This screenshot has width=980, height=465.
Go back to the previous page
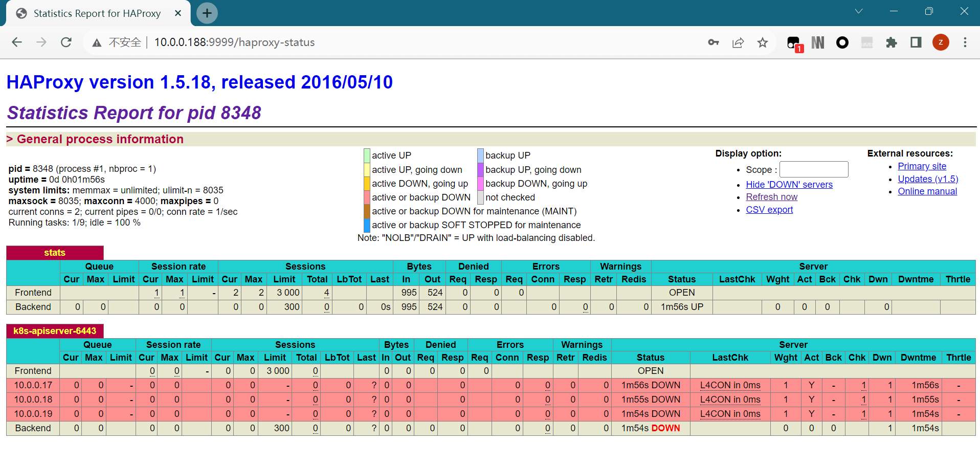click(17, 42)
